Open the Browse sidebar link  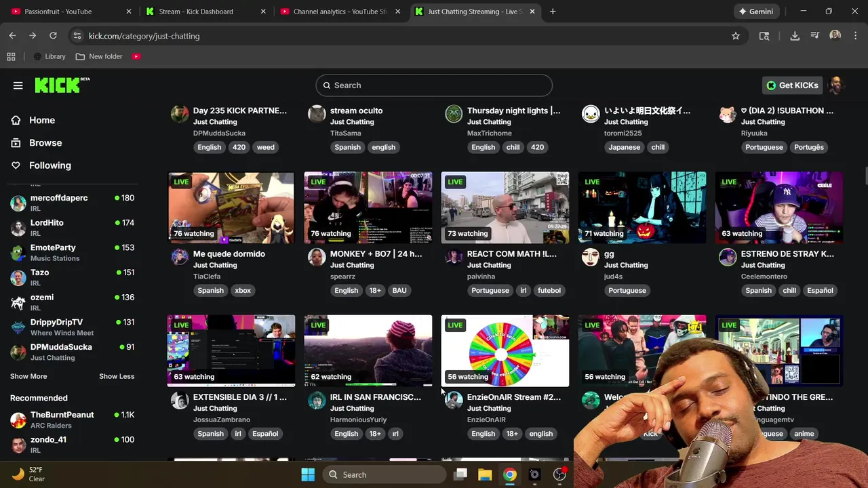(x=45, y=142)
